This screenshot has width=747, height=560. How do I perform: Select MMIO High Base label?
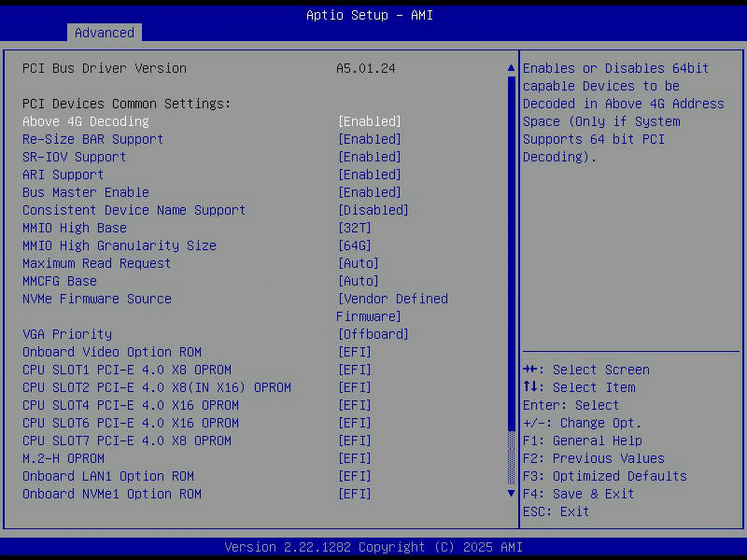tap(75, 228)
